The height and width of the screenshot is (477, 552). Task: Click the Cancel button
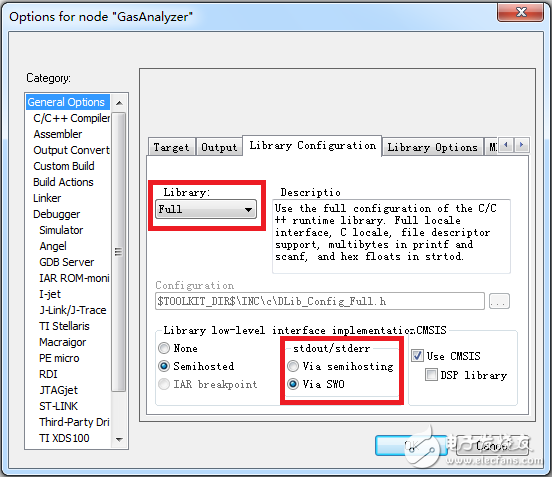pos(492,446)
